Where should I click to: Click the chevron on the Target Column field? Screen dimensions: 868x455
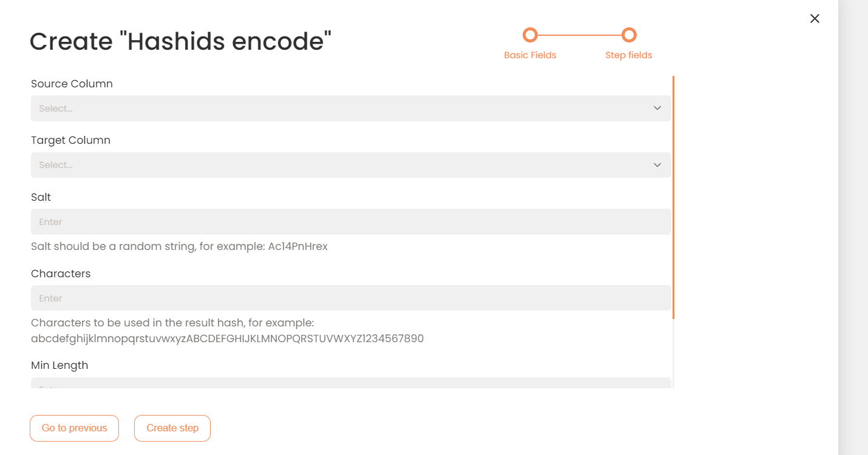coord(657,164)
